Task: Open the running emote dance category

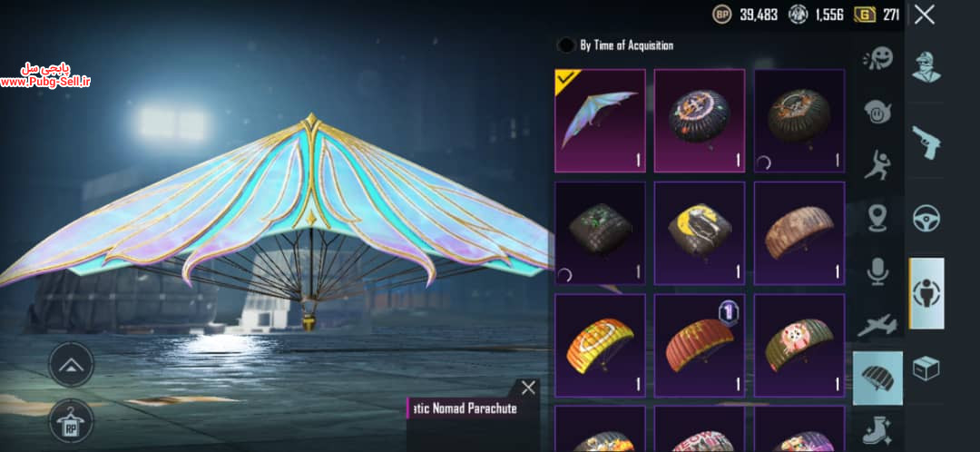Action: coord(878,164)
